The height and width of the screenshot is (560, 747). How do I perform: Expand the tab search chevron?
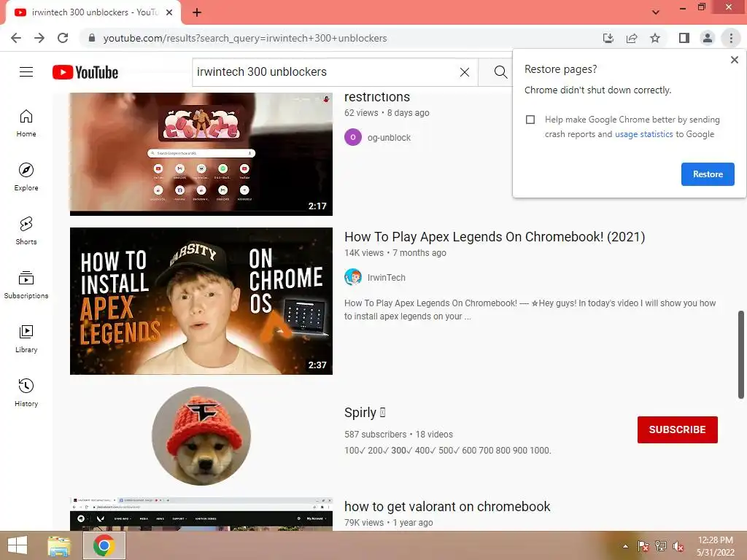tap(656, 12)
